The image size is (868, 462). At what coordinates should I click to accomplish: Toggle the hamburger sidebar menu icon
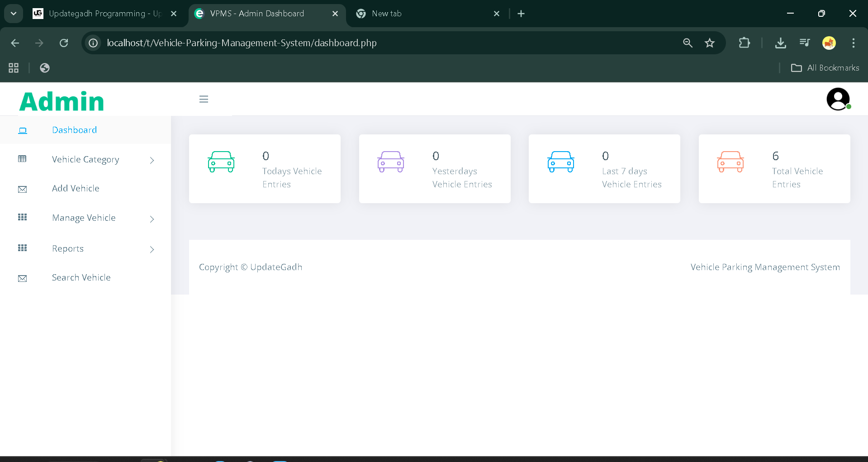click(x=204, y=99)
